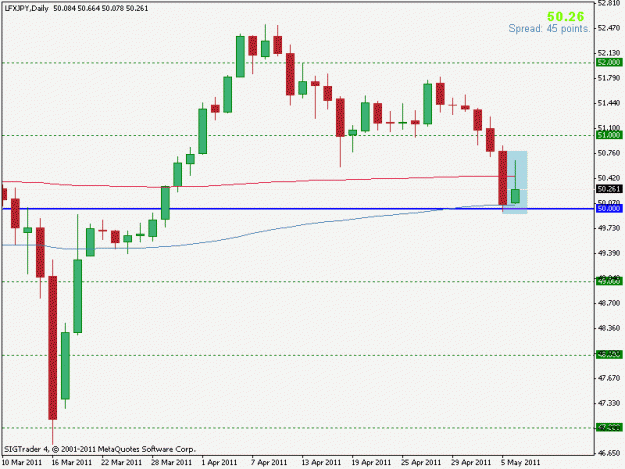Viewport: 625px width, 469px height.
Task: Click the 50.760 price scale value
Action: 609,153
